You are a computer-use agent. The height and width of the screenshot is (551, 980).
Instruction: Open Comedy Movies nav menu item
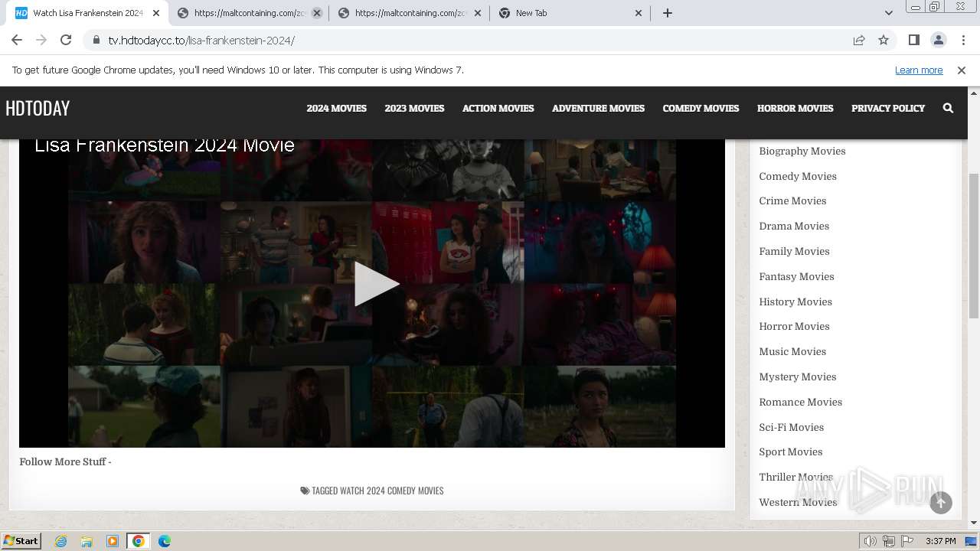701,108
